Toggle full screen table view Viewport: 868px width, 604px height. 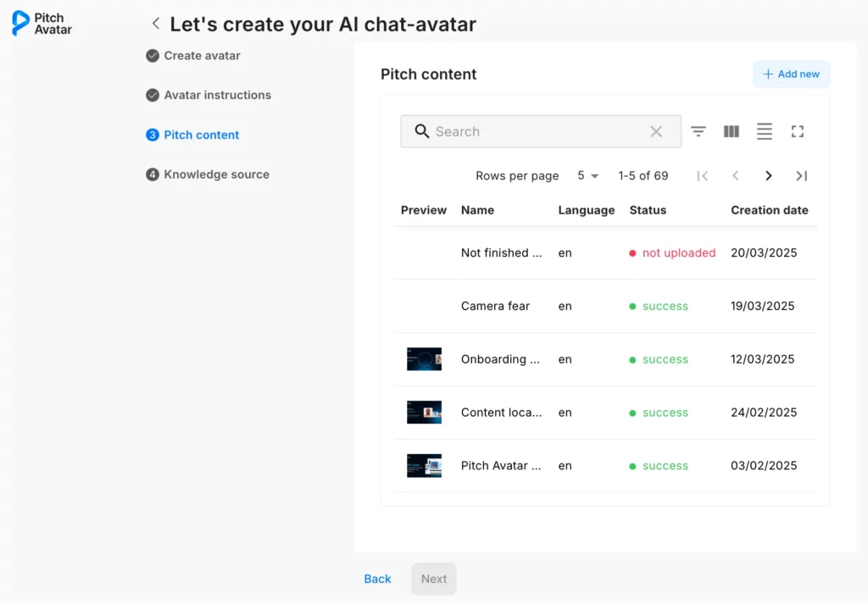click(797, 131)
